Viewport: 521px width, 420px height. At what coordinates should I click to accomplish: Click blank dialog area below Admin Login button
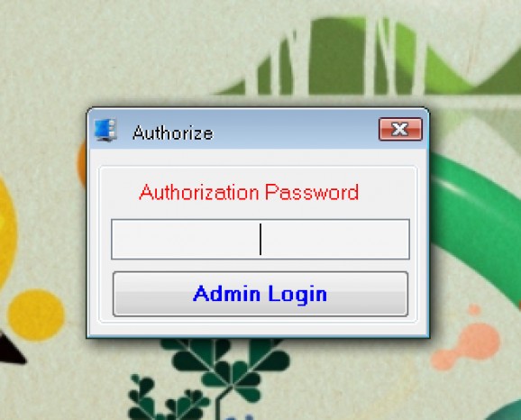pyautogui.click(x=258, y=329)
